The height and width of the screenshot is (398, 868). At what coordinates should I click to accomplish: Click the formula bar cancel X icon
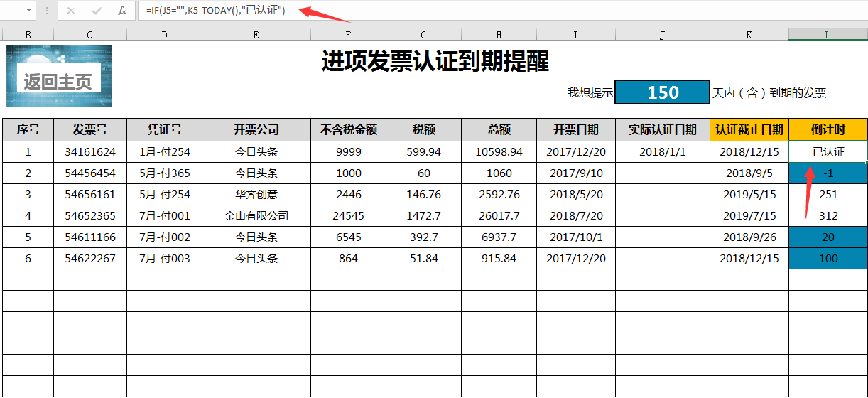(71, 11)
